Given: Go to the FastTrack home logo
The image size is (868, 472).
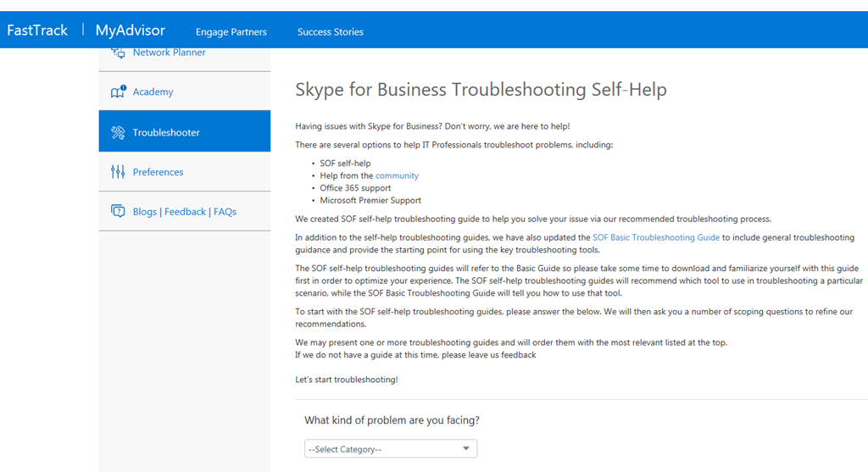Looking at the screenshot, I should [37, 31].
